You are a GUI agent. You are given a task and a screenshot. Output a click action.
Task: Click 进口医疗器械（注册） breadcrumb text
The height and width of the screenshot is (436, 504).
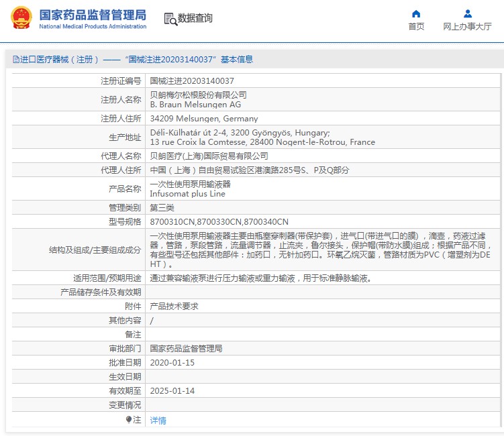coord(59,60)
